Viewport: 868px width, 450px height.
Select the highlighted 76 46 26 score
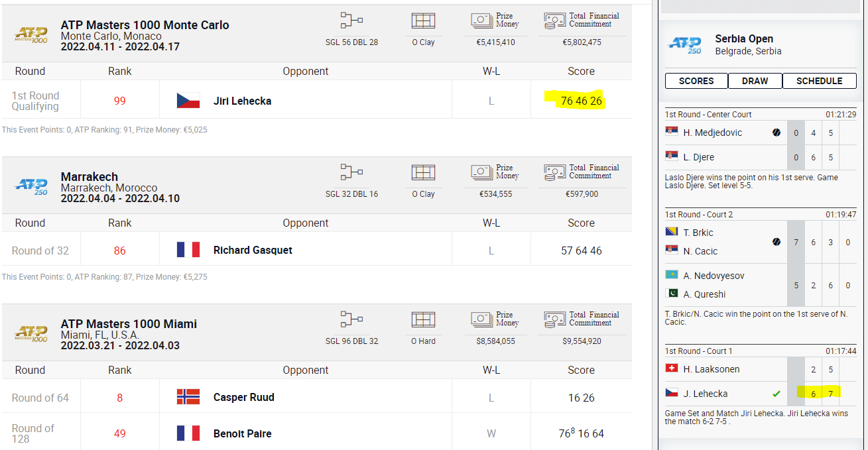(x=582, y=101)
